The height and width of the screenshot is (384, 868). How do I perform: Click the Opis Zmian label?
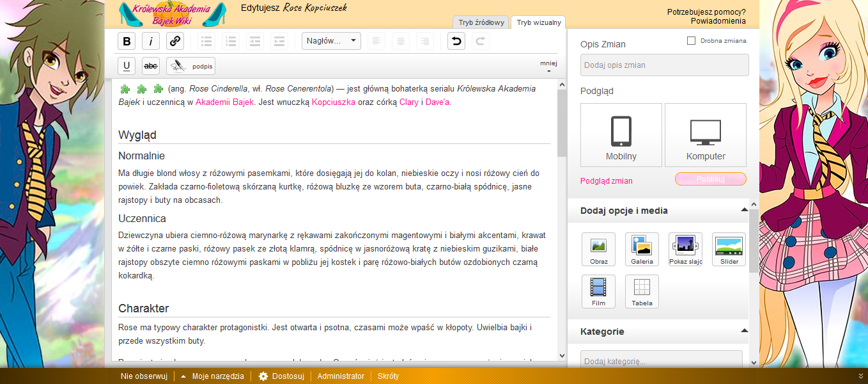click(x=603, y=44)
